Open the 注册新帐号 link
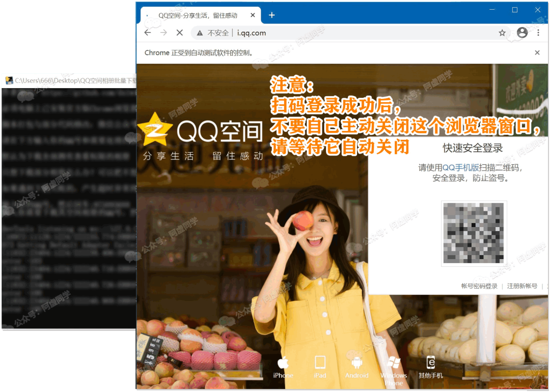Screen dimensions: 550x392 522,286
